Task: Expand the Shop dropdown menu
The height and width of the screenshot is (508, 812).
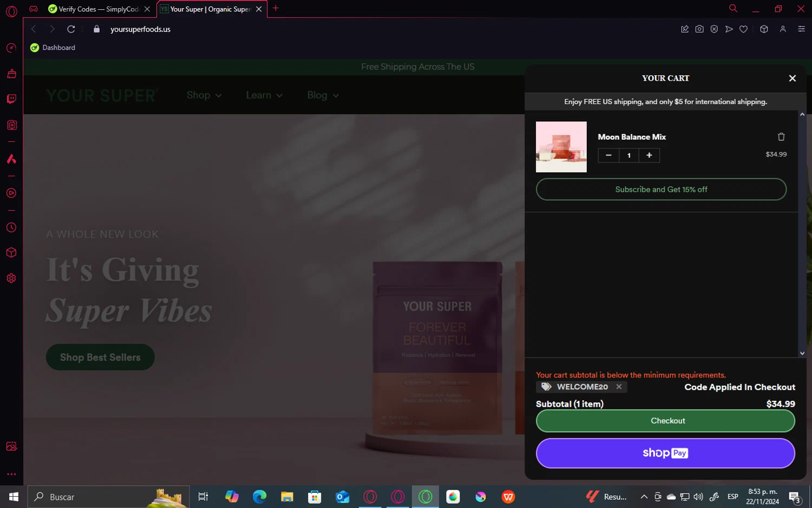Action: (x=204, y=95)
